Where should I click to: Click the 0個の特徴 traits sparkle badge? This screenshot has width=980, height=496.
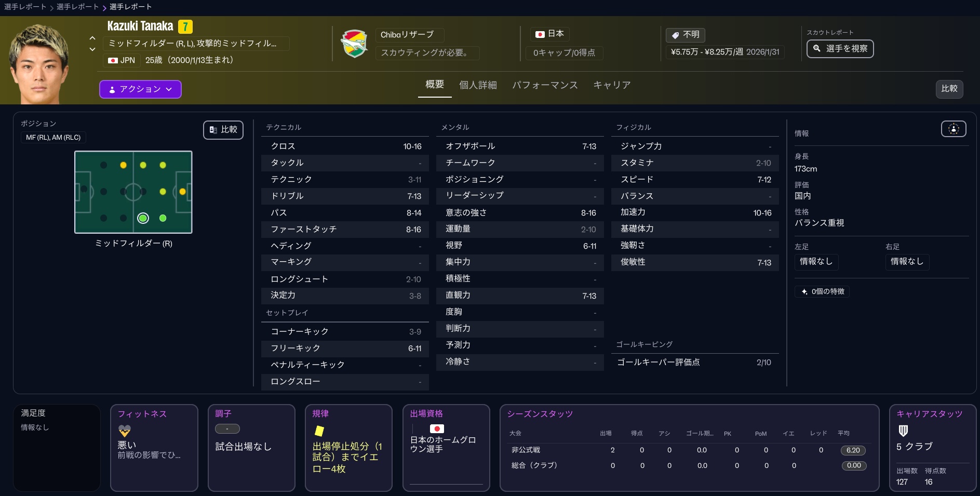[822, 291]
